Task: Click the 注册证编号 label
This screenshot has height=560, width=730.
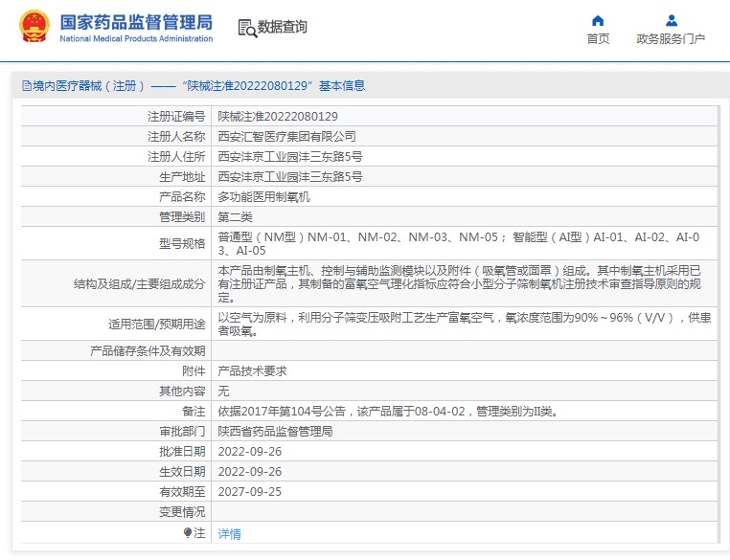Action: tap(176, 116)
